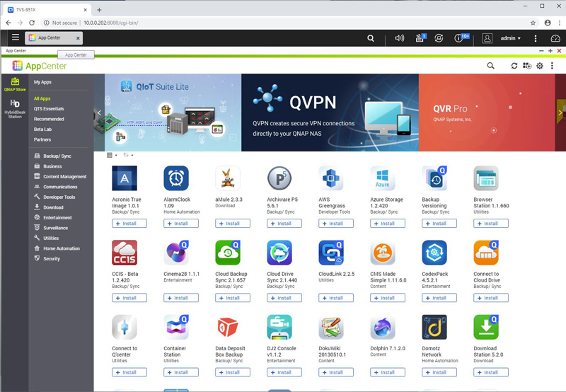Viewport: 566px width, 392px height.
Task: Install Cloud Drive Sync
Action: click(284, 298)
